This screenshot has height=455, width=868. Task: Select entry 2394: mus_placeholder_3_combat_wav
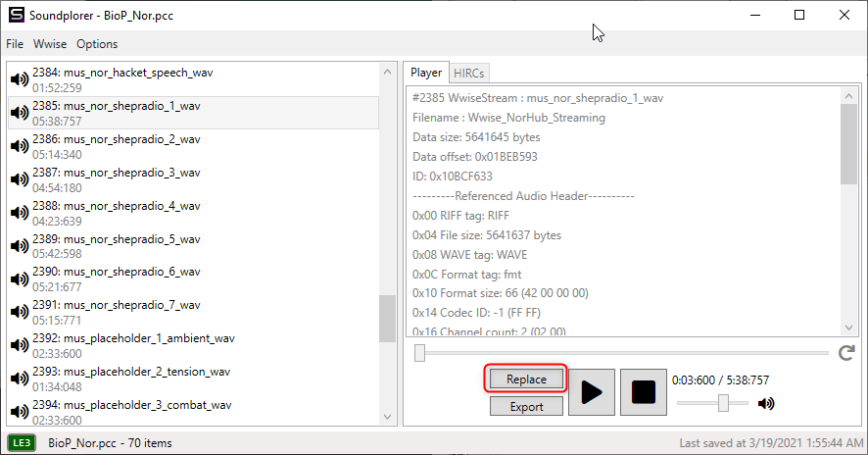[194, 412]
